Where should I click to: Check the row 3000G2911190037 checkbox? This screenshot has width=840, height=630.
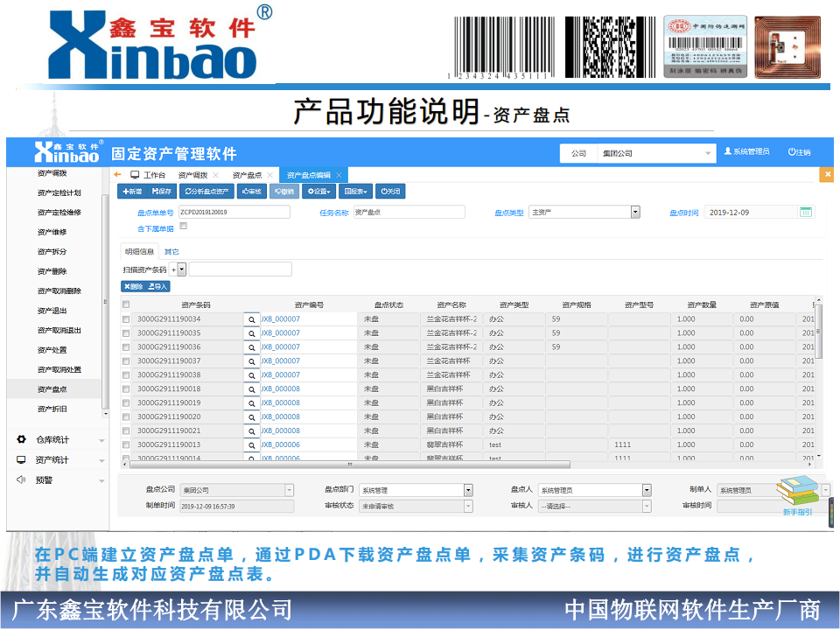[126, 361]
